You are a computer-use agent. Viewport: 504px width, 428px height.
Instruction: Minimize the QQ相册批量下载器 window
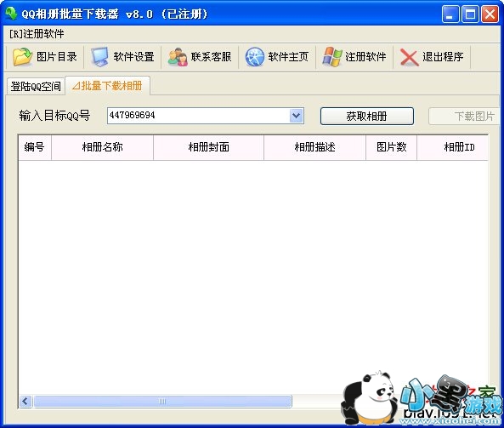tap(450, 14)
